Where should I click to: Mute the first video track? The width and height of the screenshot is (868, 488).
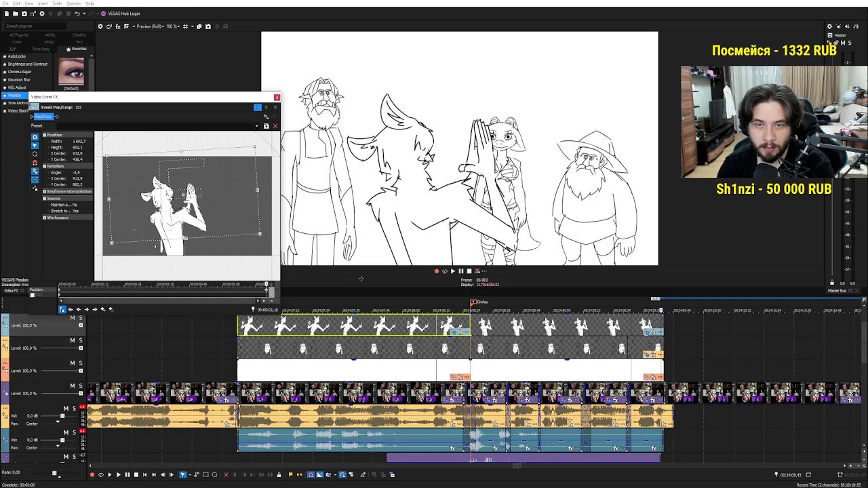click(73, 318)
